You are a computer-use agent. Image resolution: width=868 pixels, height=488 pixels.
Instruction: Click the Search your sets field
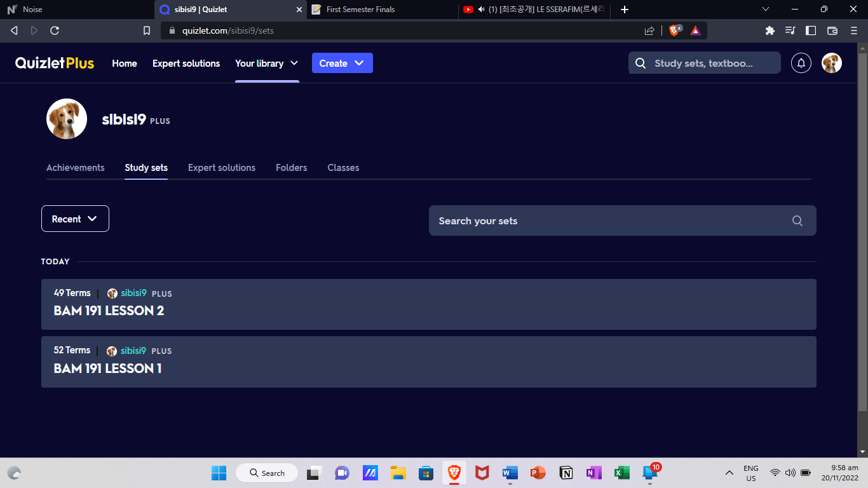[x=623, y=220]
